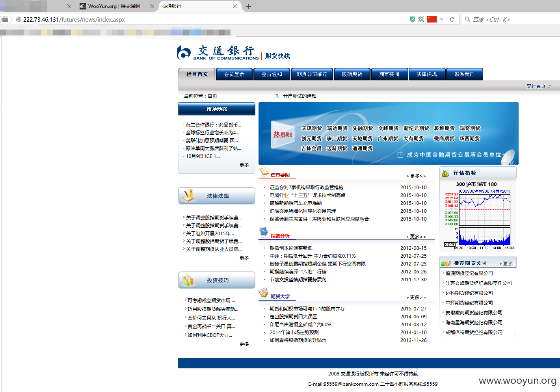
Task: Click 交行首页 link
Action: click(536, 86)
